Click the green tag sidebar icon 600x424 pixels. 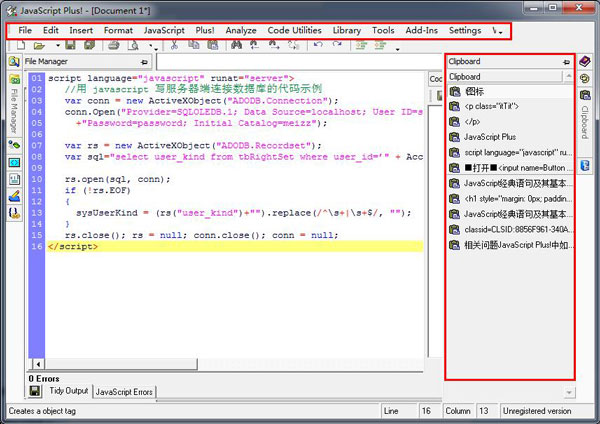click(14, 145)
